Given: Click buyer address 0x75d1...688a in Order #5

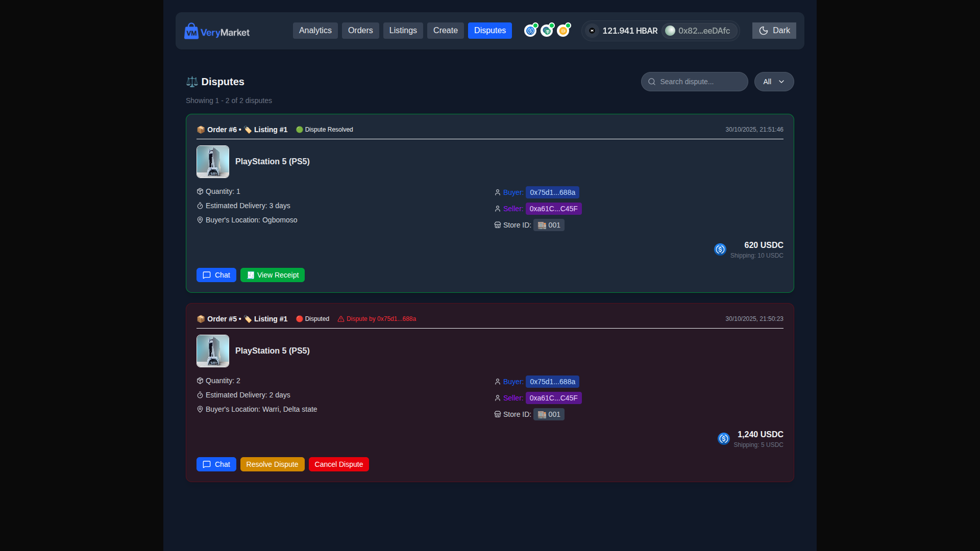Looking at the screenshot, I should (x=552, y=382).
